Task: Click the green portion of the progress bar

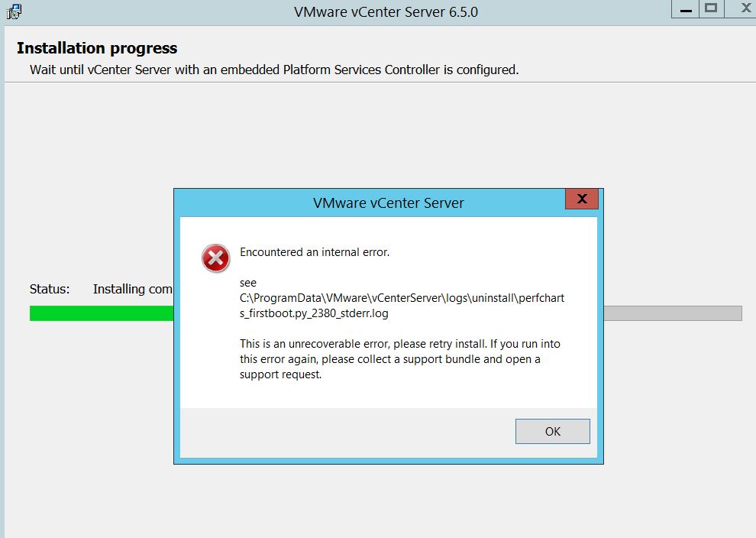Action: pyautogui.click(x=102, y=313)
